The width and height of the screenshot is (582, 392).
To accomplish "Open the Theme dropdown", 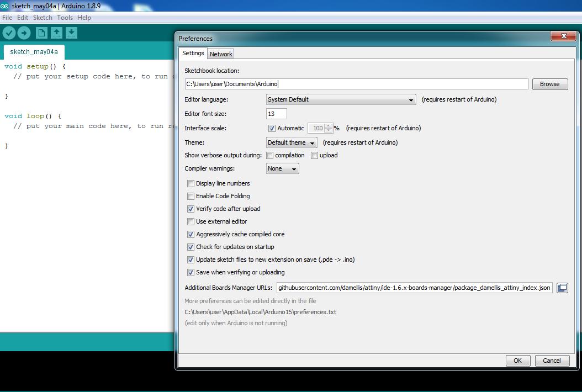I will pyautogui.click(x=292, y=142).
